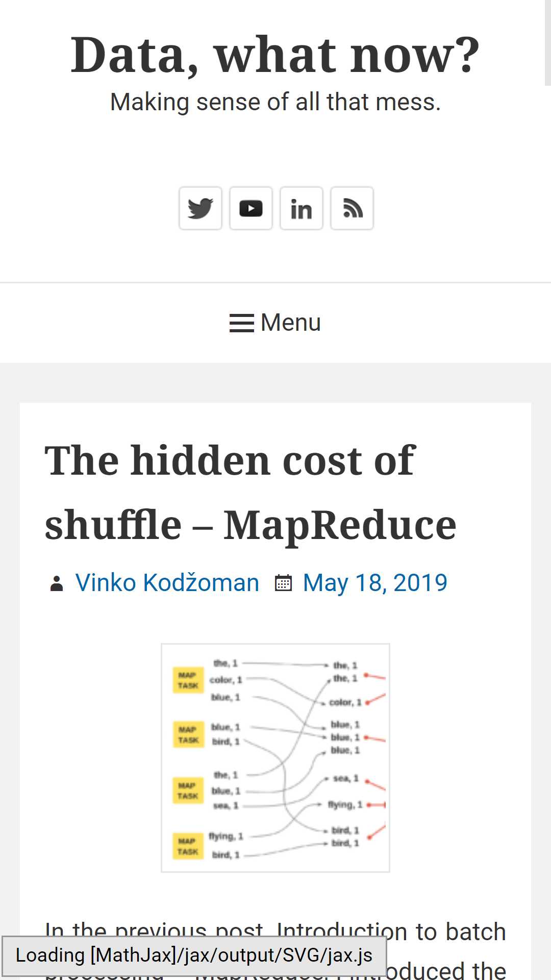Click the hamburger menu icon
Viewport: 551px width, 980px height.
[x=242, y=323]
